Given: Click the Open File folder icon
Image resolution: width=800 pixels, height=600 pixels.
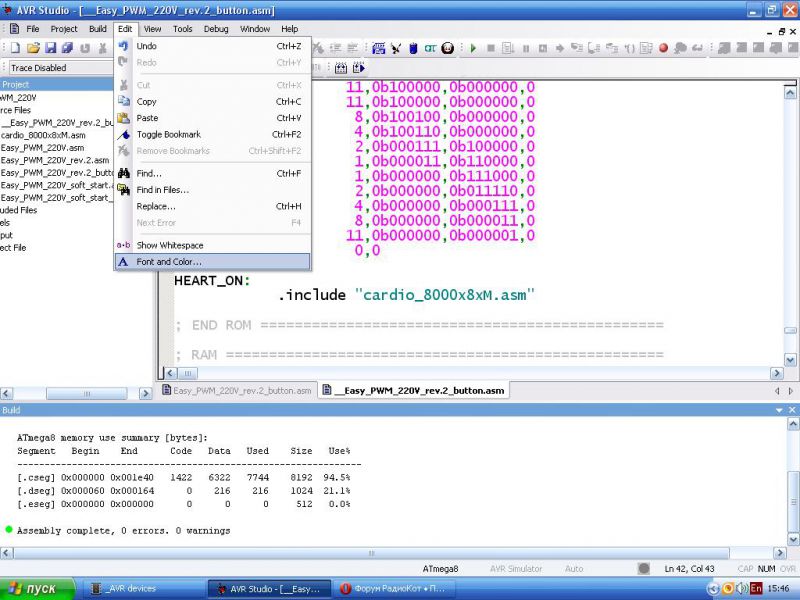Looking at the screenshot, I should tap(33, 48).
